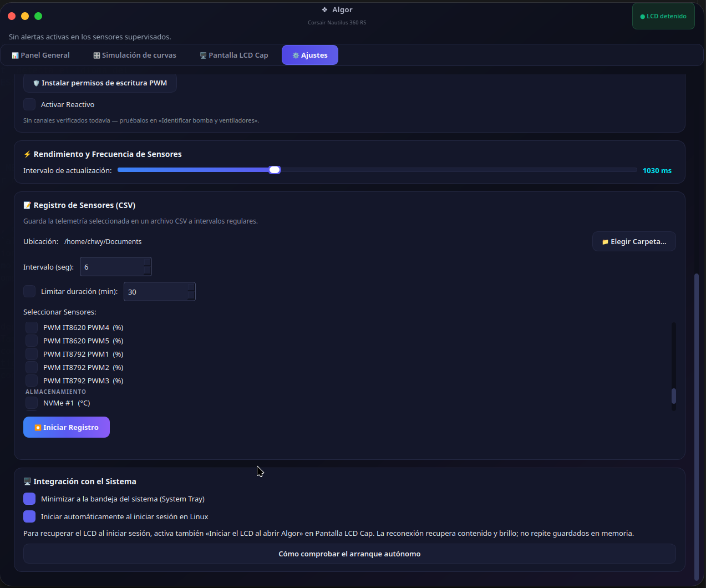Viewport: 706px width, 588px height.
Task: Click the update interval slider handle
Action: click(275, 170)
